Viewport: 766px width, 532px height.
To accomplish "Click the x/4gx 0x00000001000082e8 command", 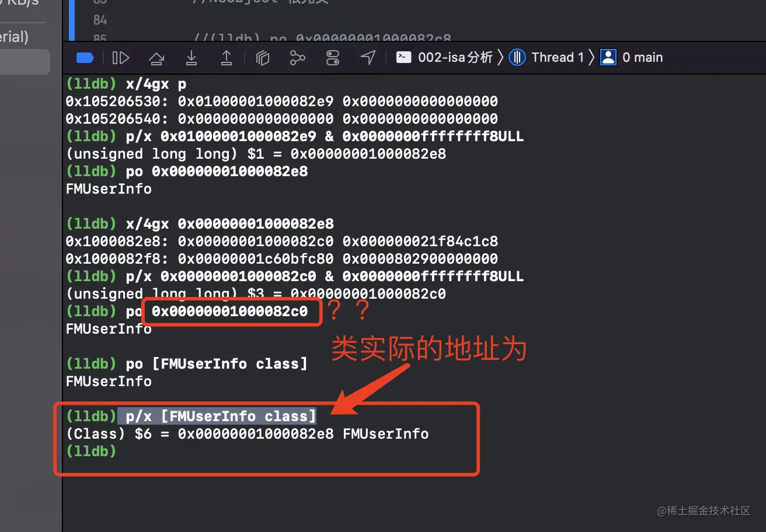I will click(200, 224).
